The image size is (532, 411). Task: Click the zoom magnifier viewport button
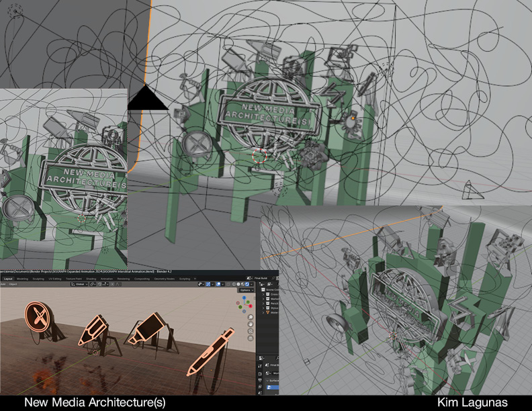pyautogui.click(x=251, y=317)
